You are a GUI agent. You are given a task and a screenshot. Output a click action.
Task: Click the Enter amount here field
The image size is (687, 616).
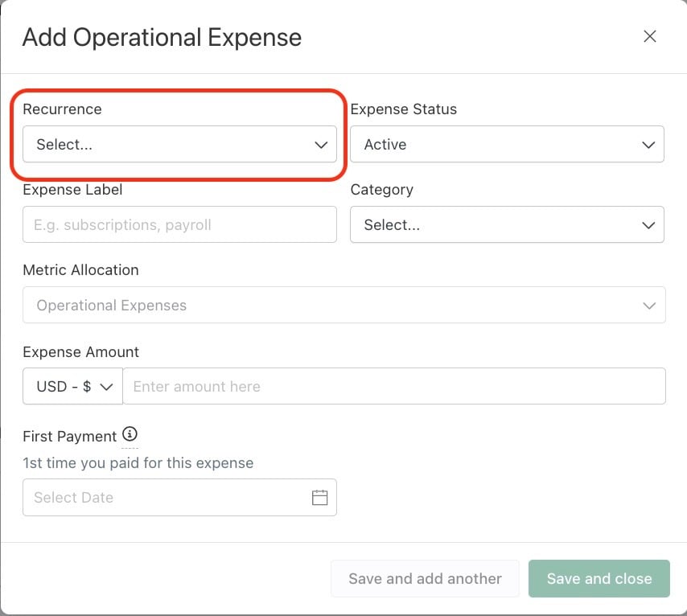[x=394, y=386]
